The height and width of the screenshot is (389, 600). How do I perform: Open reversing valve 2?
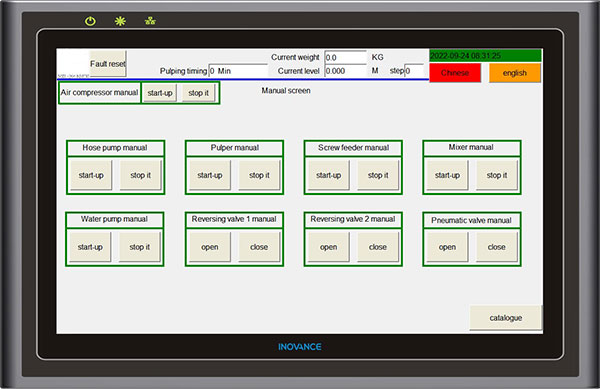(x=328, y=247)
